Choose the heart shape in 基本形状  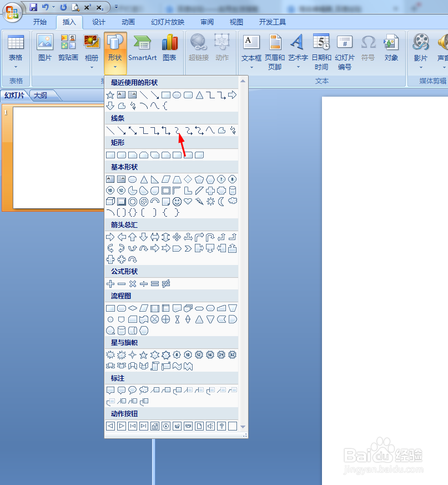tap(188, 202)
